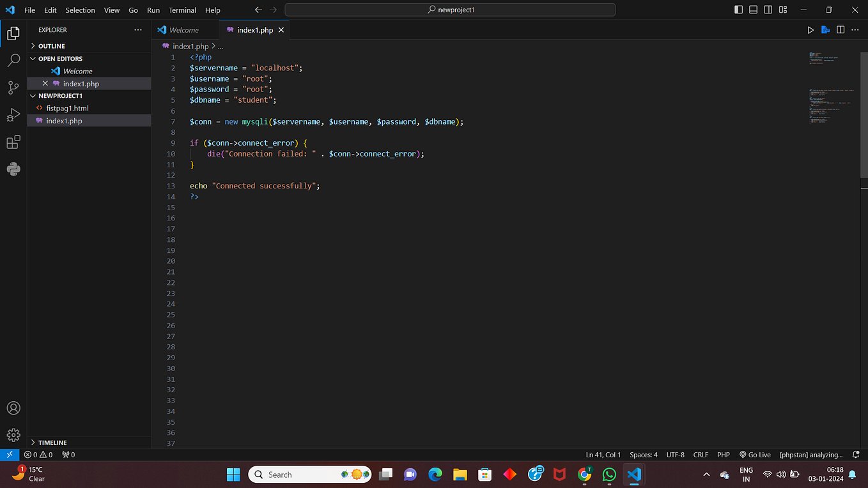This screenshot has height=488, width=868.
Task: Change the CRLF line ending setting
Action: pos(700,454)
